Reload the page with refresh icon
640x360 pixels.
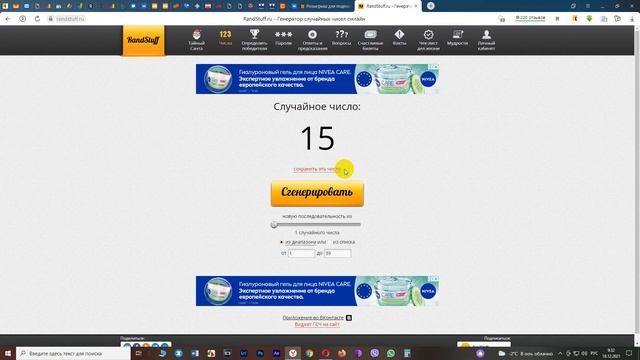[37, 19]
